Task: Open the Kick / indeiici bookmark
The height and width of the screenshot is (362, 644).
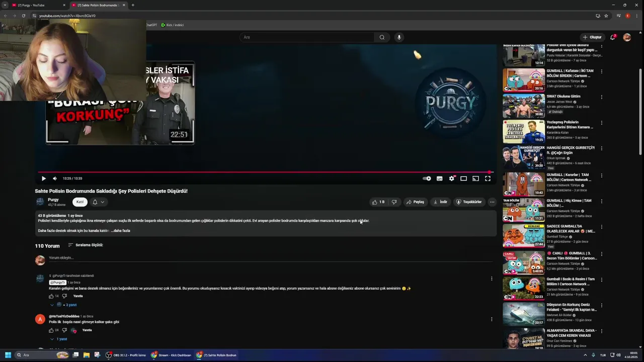Action: click(x=172, y=25)
